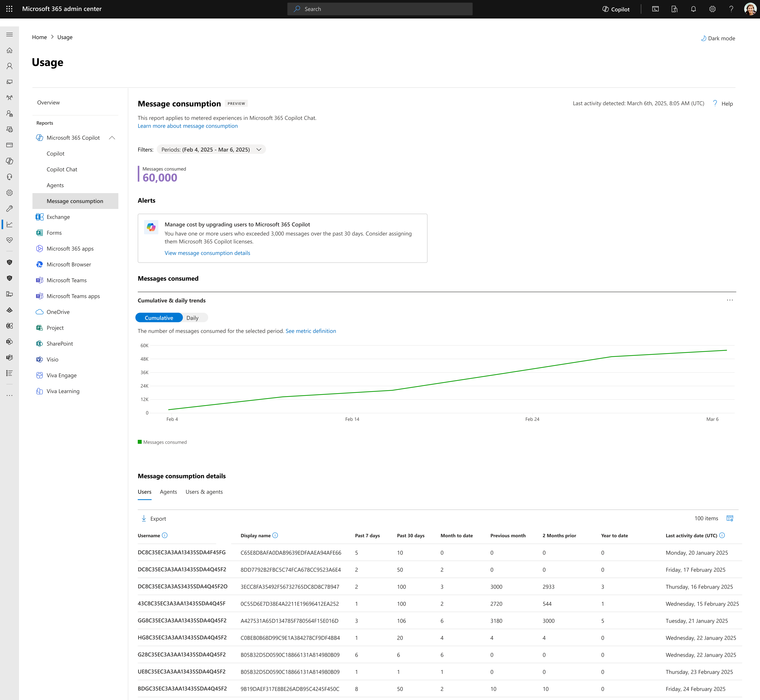Collapse the Microsoft 365 Copilot group

click(112, 138)
